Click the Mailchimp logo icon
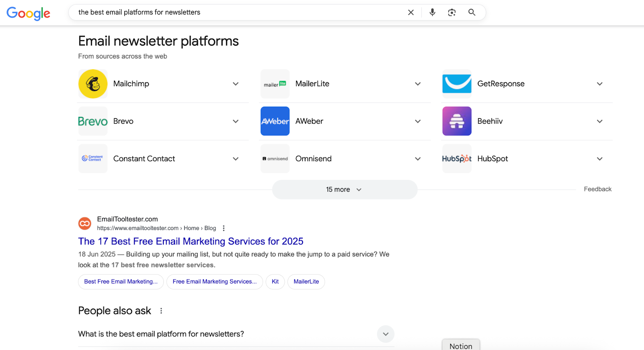The image size is (644, 350). point(93,84)
